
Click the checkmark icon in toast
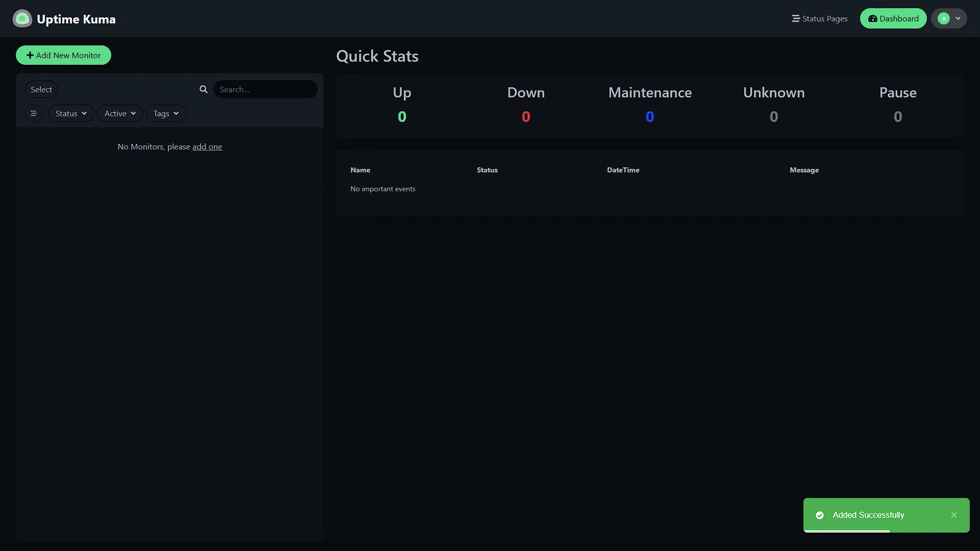coord(820,515)
